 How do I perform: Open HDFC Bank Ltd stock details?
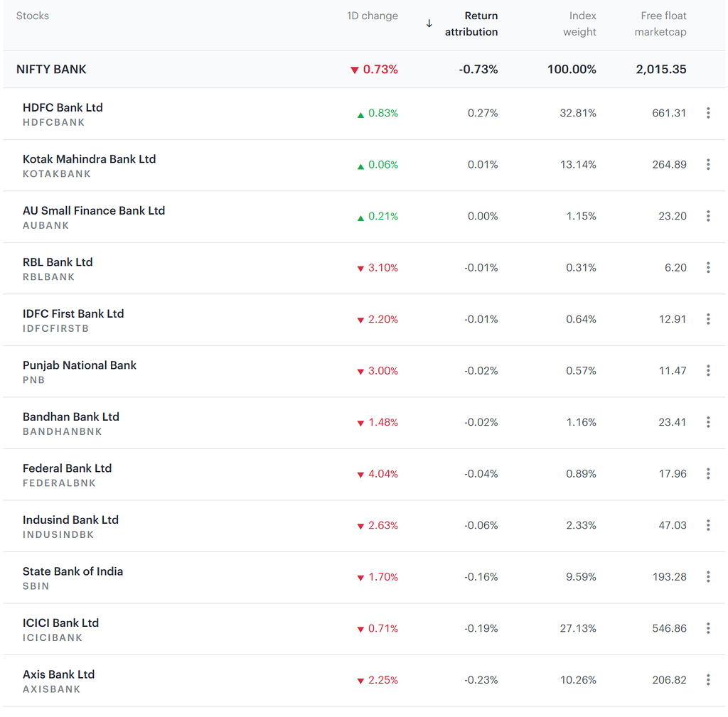63,107
